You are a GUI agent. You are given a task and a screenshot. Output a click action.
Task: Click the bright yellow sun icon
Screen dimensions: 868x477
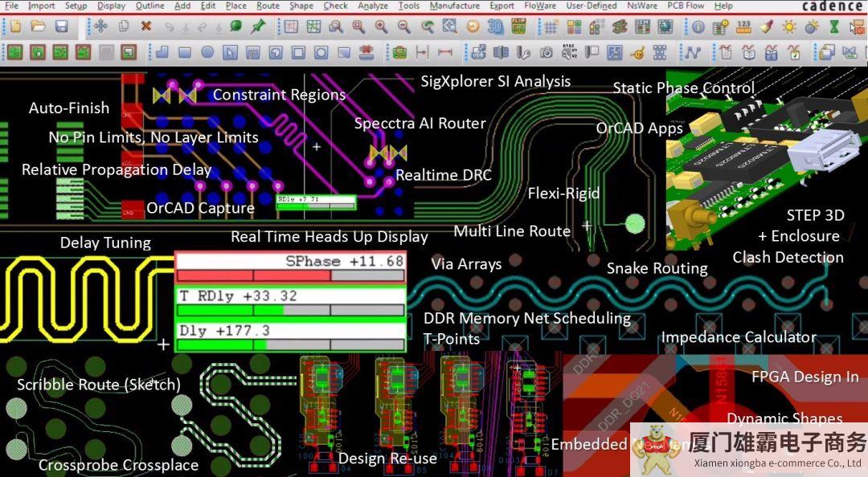(x=789, y=26)
